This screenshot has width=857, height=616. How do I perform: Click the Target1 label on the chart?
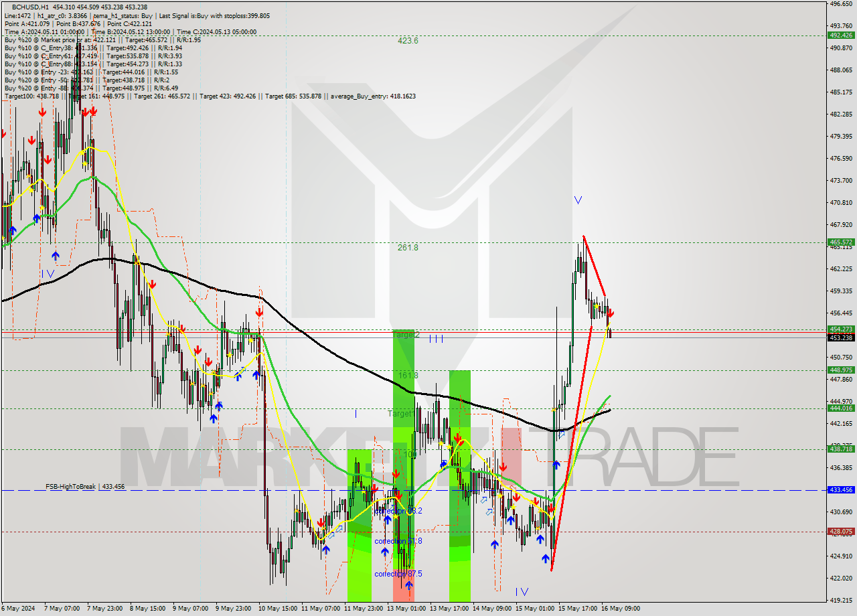(x=401, y=414)
